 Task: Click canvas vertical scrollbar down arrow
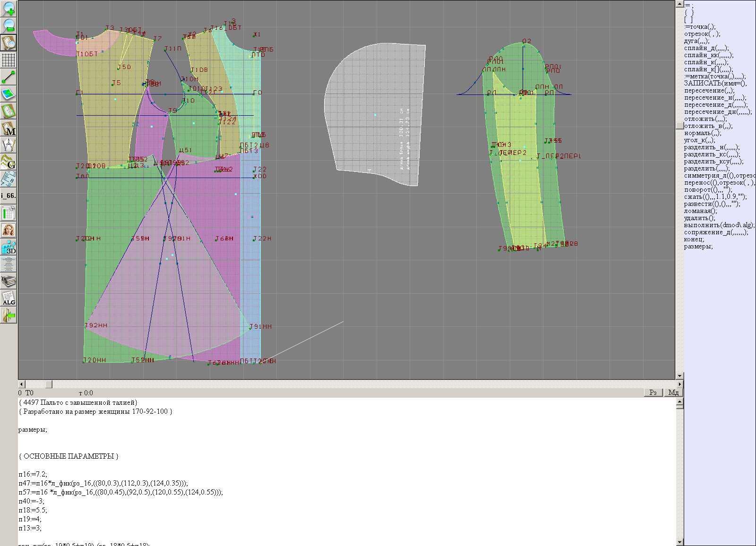pyautogui.click(x=679, y=376)
